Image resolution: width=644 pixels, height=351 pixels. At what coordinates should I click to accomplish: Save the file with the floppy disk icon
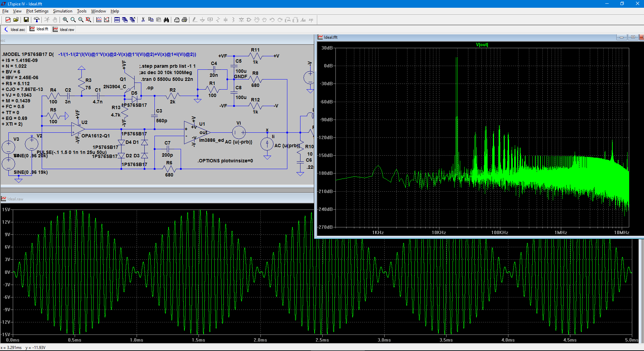point(26,20)
